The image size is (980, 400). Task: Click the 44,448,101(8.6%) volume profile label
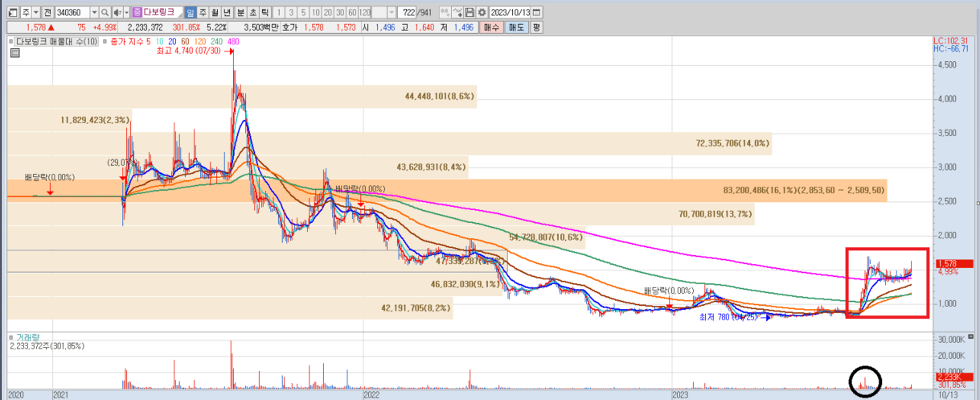pyautogui.click(x=440, y=96)
